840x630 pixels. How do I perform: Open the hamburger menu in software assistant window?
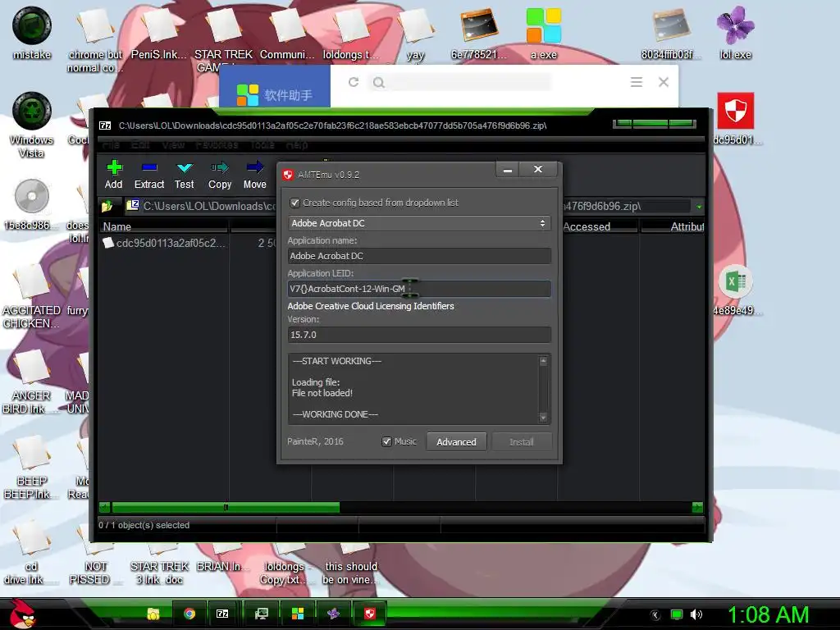coord(636,82)
